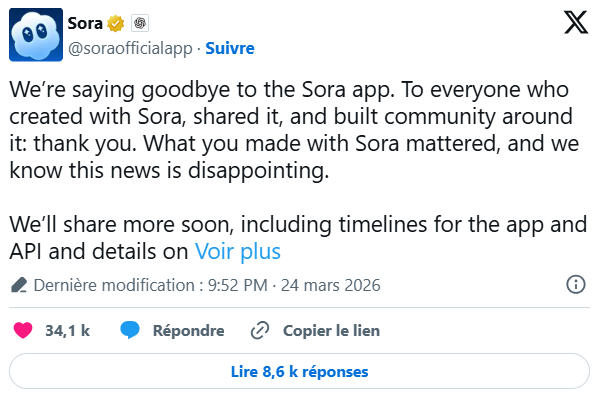Click the pencil edit-history icon
The image size is (602, 400).
coord(19,285)
